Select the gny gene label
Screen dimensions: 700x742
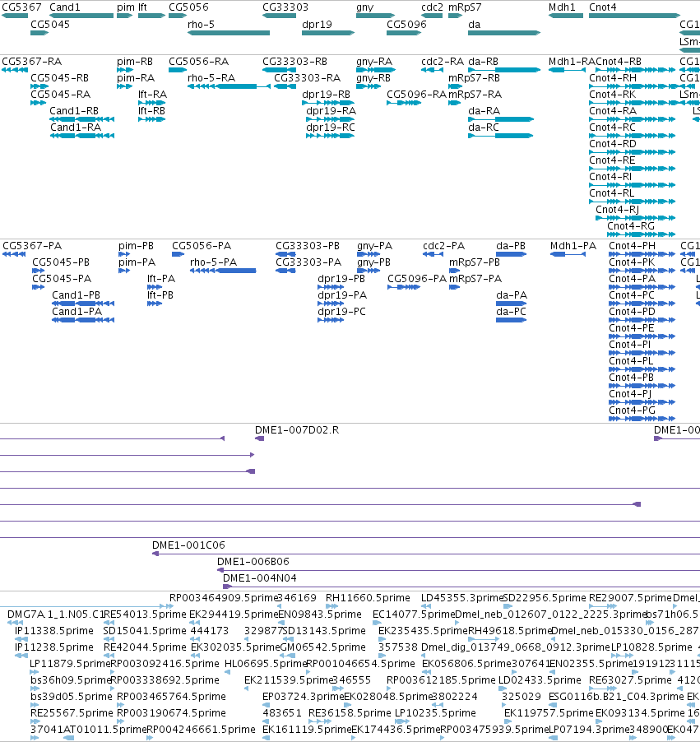(365, 7)
